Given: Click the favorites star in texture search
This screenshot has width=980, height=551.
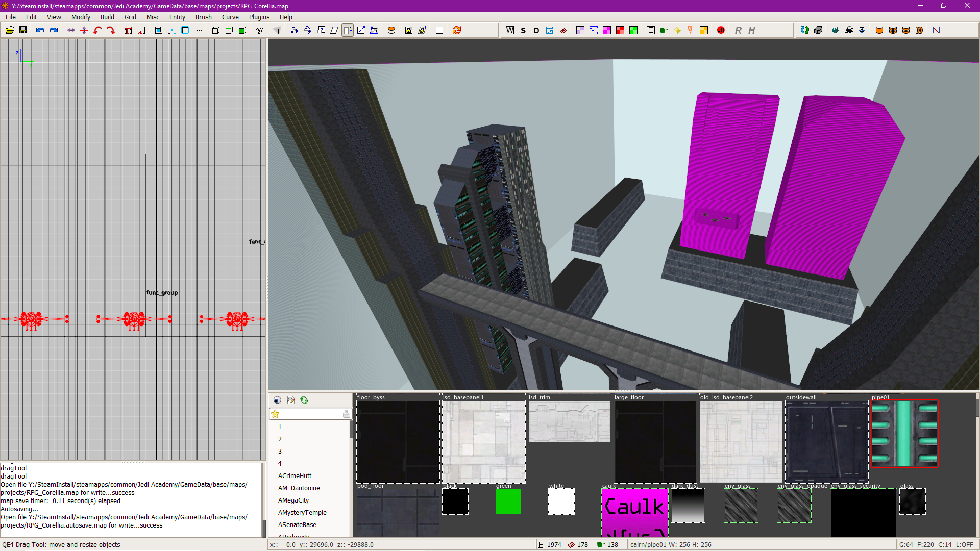Looking at the screenshot, I should pyautogui.click(x=276, y=414).
